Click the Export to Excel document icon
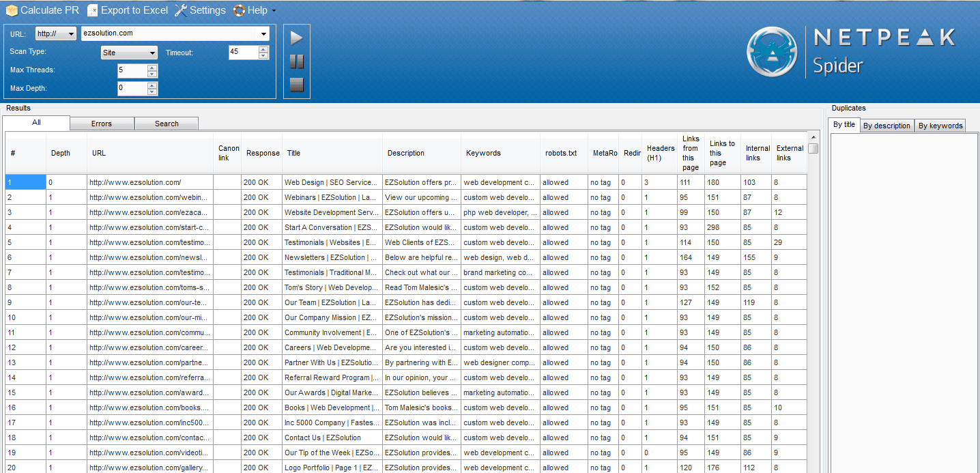Viewport: 980px width, 473px height. (92, 10)
